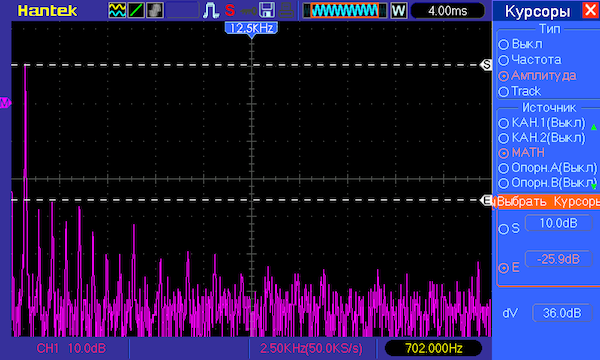
Task: Click the W window mode icon
Action: pos(398,11)
